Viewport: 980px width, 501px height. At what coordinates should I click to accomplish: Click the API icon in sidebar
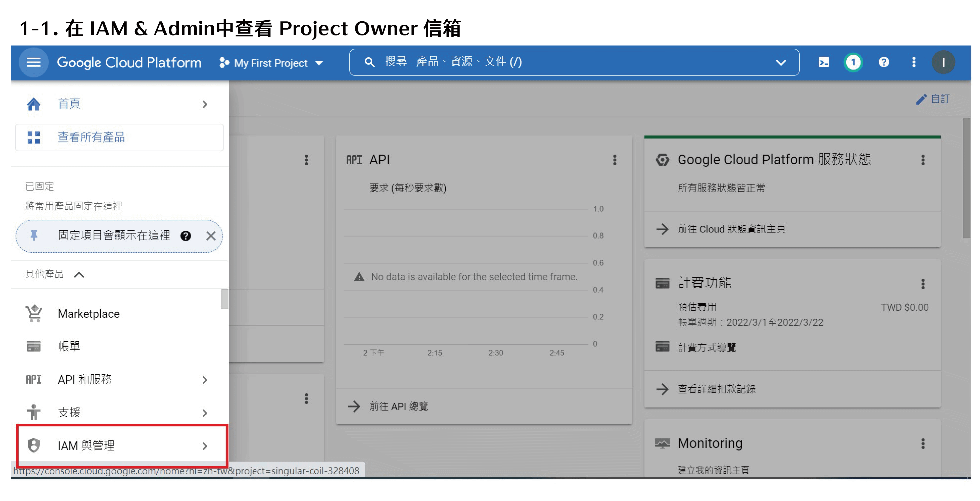pos(33,380)
